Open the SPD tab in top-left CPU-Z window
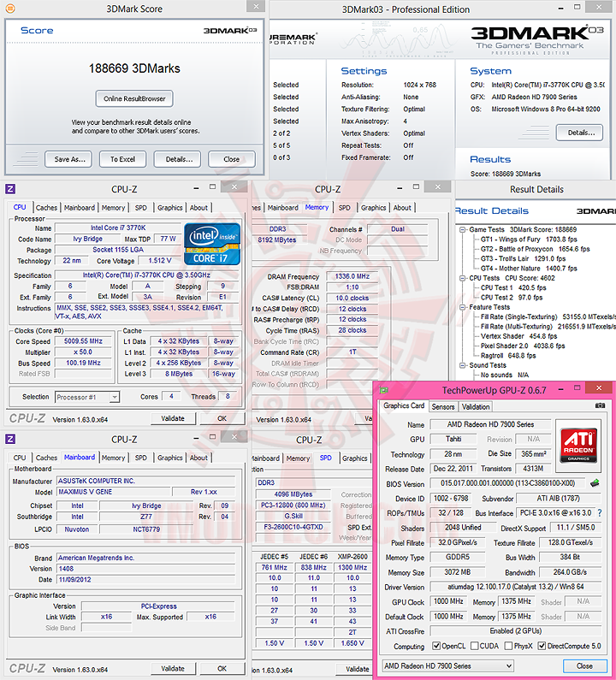 click(x=141, y=208)
